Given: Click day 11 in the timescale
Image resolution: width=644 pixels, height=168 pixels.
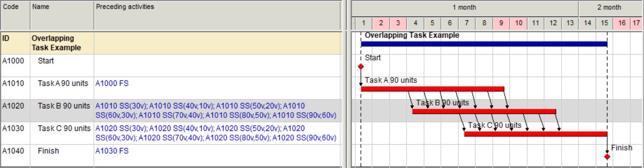Looking at the screenshot, I should pos(536,23).
